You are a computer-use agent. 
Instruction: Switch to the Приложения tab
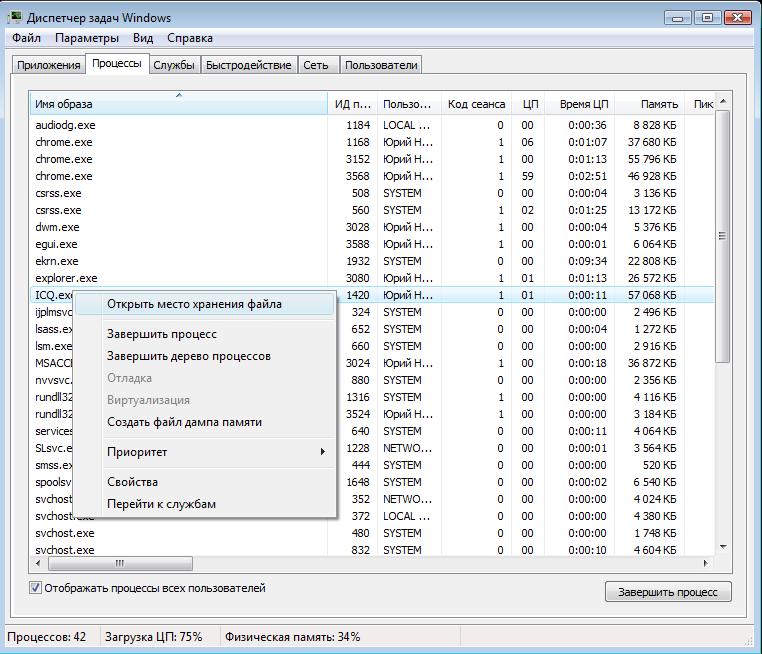pos(48,65)
